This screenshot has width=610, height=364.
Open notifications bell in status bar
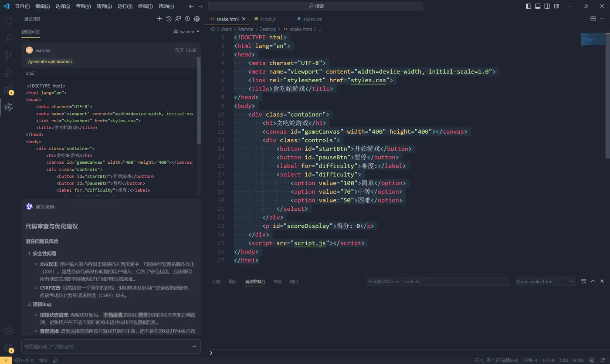603,360
